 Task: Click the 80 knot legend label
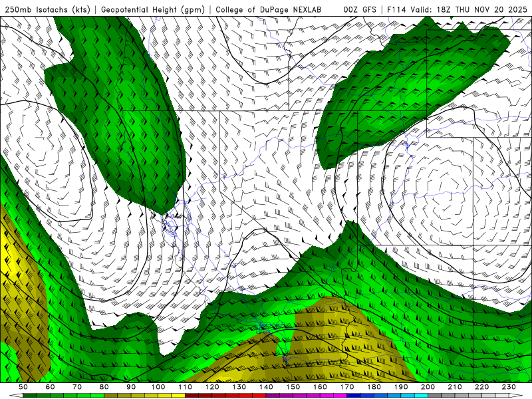(x=104, y=387)
